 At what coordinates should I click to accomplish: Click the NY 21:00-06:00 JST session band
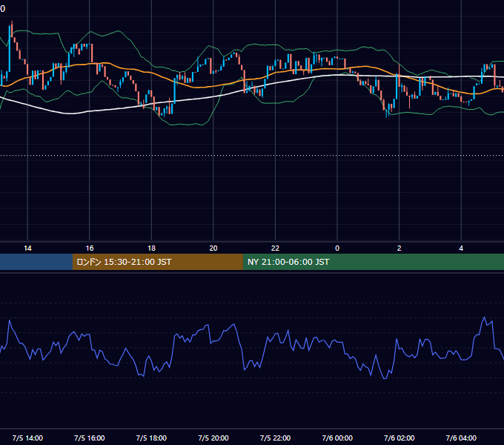(x=373, y=262)
